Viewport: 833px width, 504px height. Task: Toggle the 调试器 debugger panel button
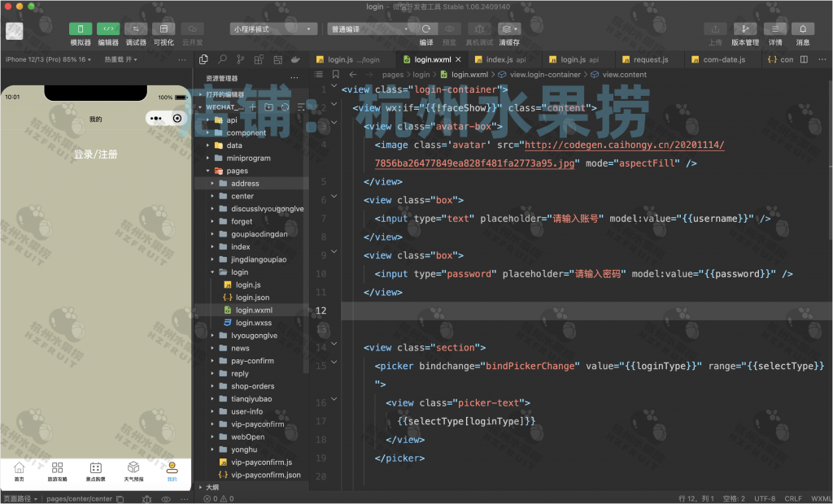(x=136, y=29)
